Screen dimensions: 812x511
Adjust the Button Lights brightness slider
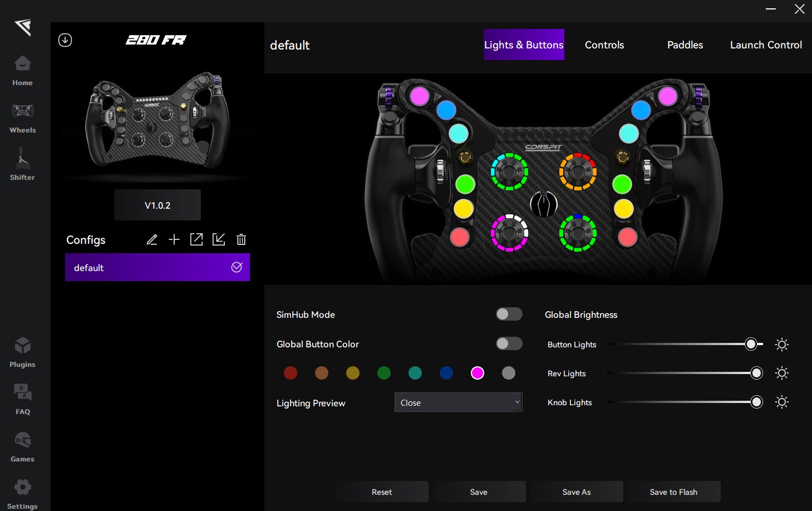pyautogui.click(x=685, y=345)
